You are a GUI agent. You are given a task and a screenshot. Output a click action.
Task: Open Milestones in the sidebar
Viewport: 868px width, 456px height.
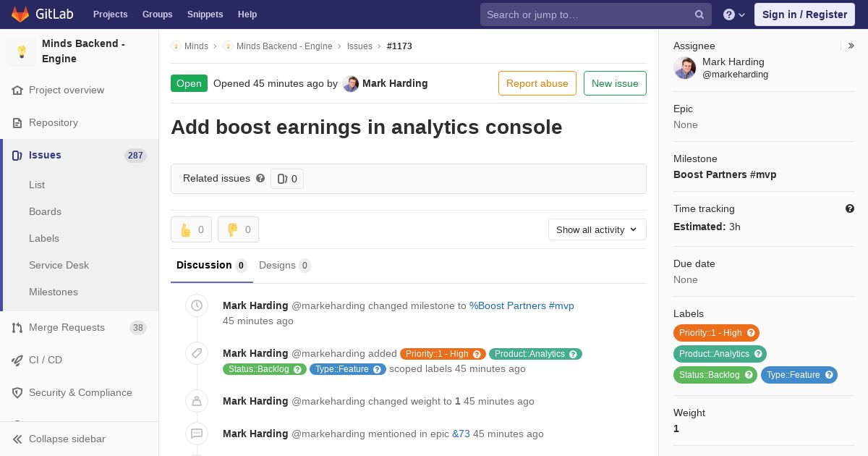coord(54,292)
